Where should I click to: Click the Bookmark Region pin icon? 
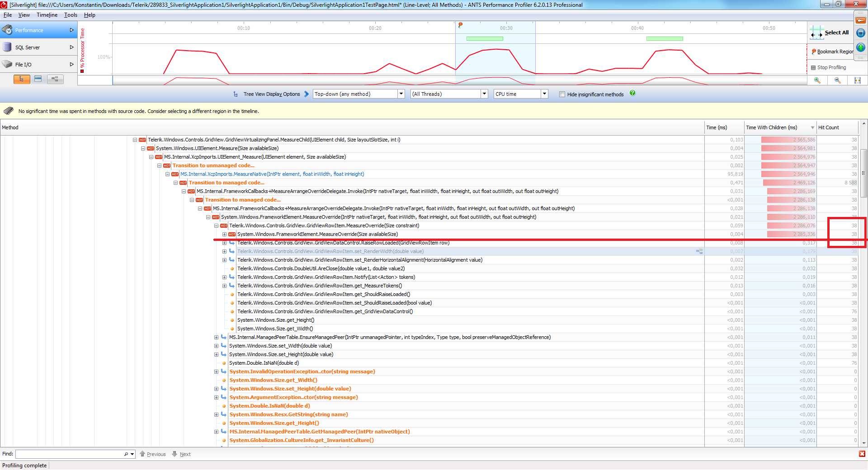click(814, 52)
